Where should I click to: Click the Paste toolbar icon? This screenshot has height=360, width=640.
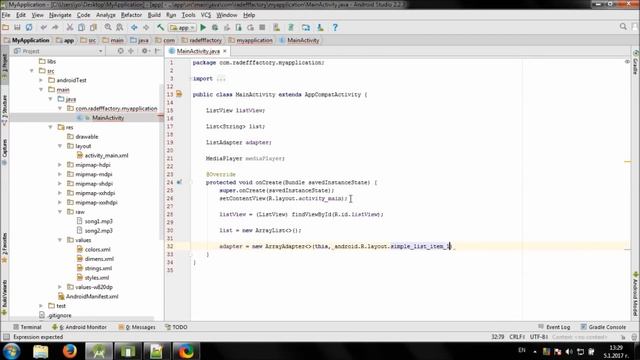(93, 27)
